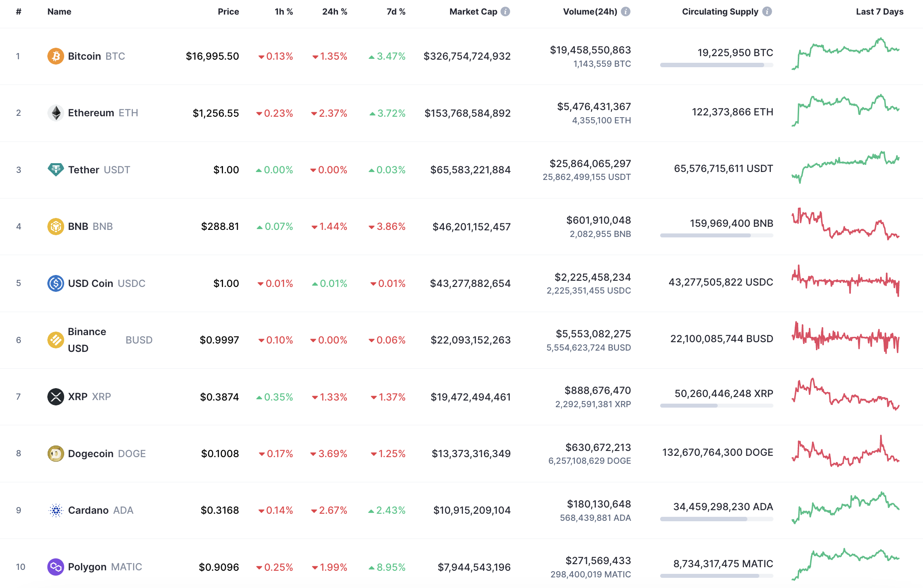
Task: Select the Dogecoin DOGE logo
Action: (55, 453)
